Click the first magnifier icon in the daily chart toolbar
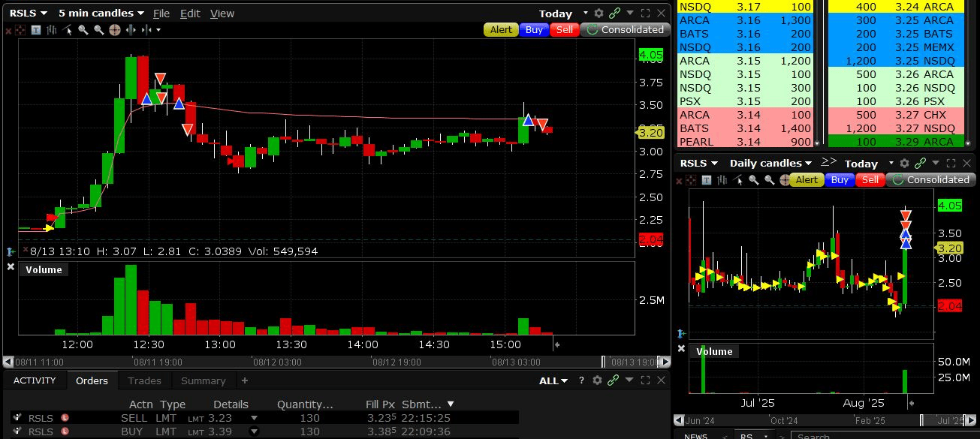This screenshot has height=439, width=980. [x=753, y=180]
